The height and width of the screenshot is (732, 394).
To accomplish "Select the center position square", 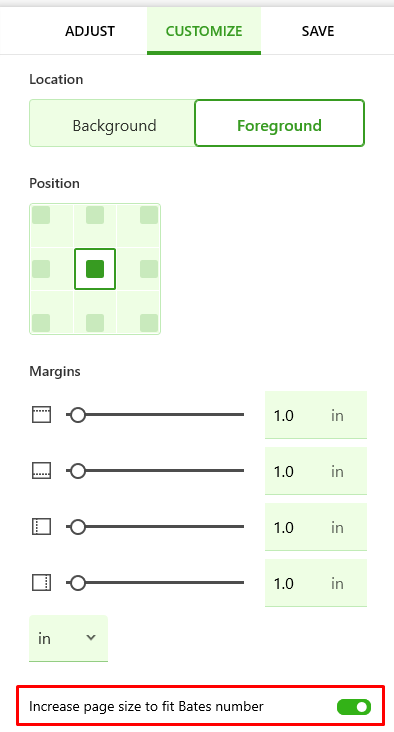I will [x=95, y=269].
